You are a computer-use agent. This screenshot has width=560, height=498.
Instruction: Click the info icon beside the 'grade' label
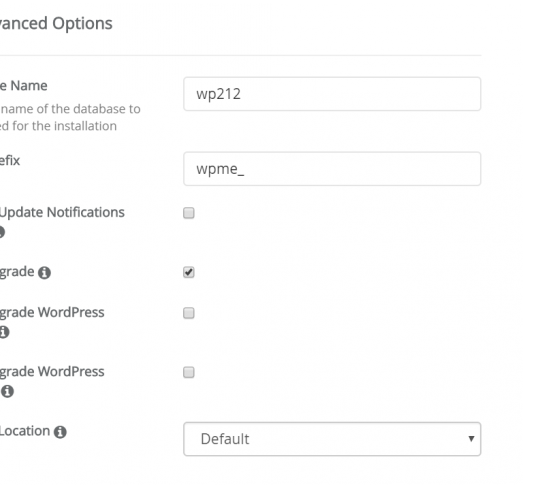44,273
